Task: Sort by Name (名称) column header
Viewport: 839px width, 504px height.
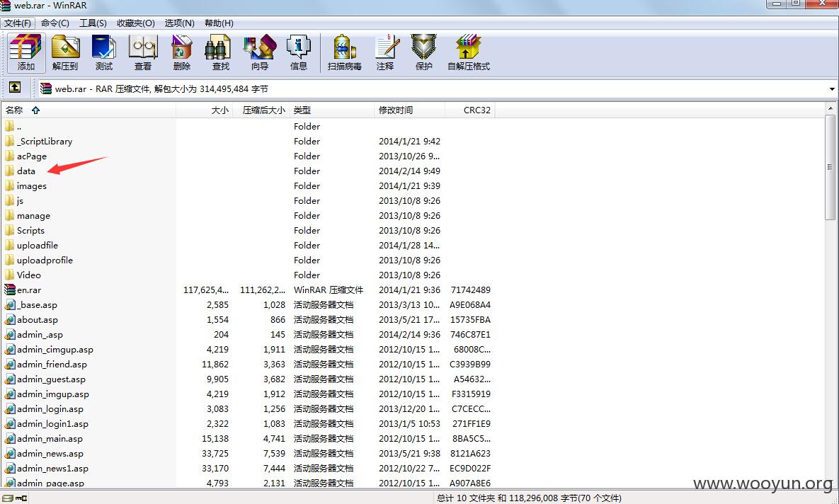Action: [89, 110]
